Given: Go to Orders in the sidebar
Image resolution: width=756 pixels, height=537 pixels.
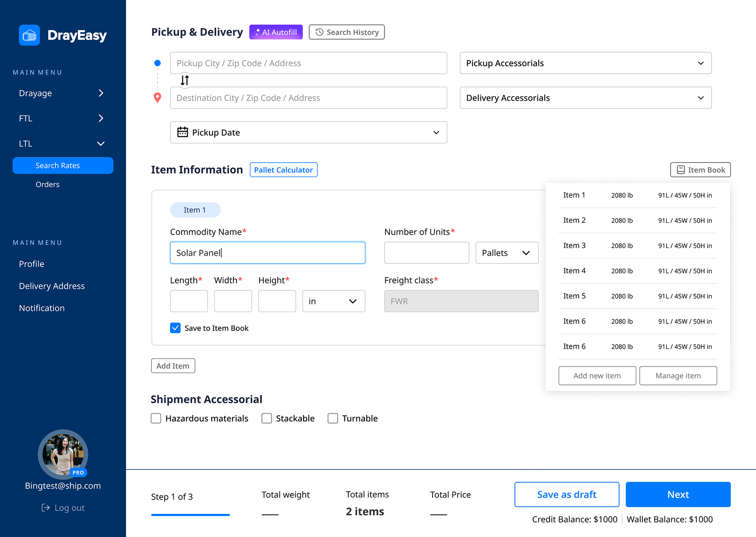Looking at the screenshot, I should point(47,184).
